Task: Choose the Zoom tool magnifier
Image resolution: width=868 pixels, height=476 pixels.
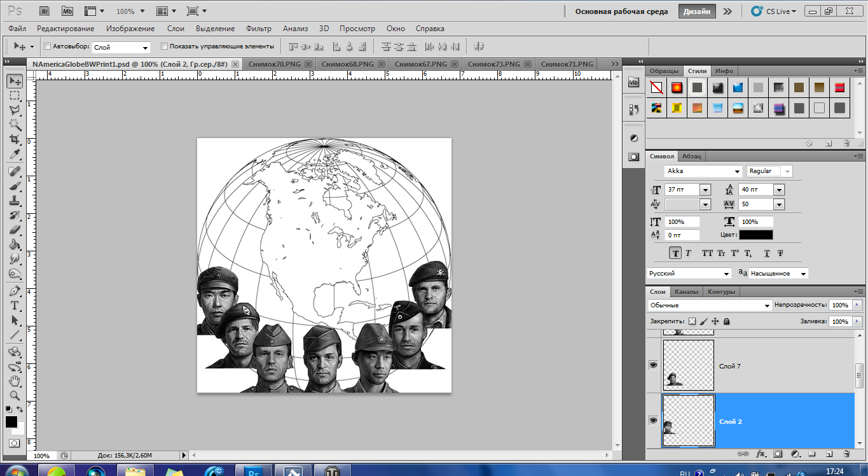Action: pyautogui.click(x=15, y=395)
